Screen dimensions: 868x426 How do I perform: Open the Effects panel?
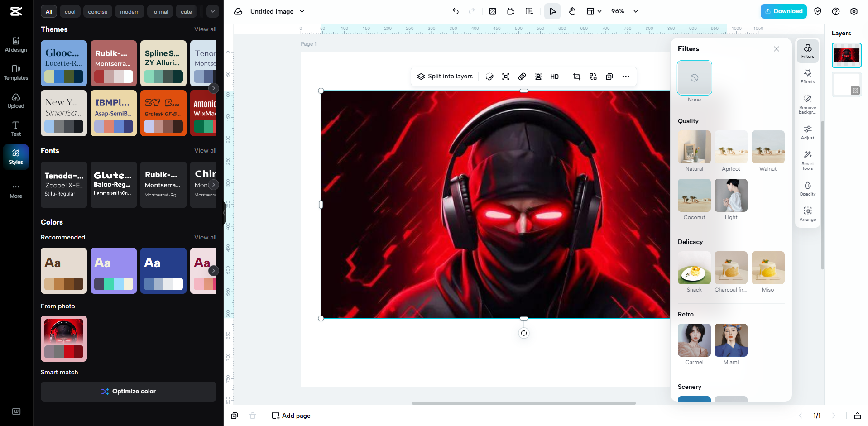[x=807, y=76]
